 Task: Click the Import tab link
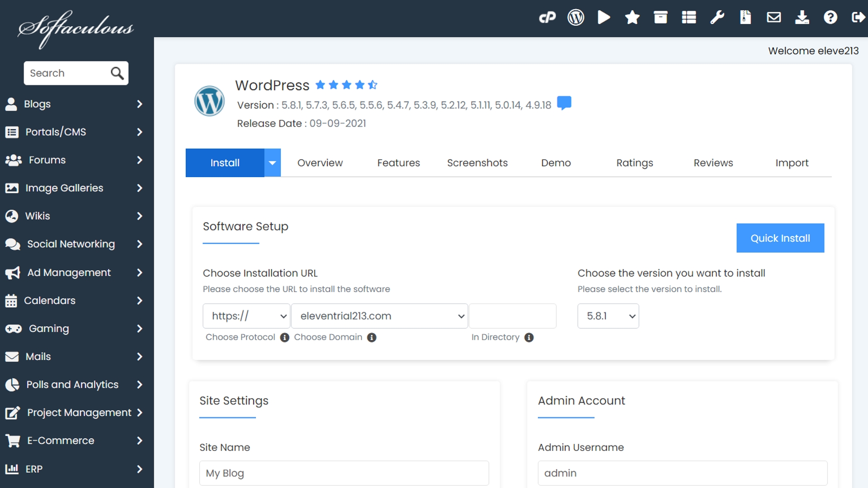(x=791, y=163)
